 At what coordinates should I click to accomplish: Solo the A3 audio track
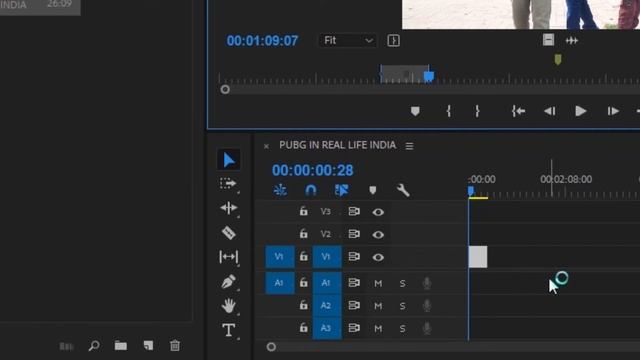point(402,328)
